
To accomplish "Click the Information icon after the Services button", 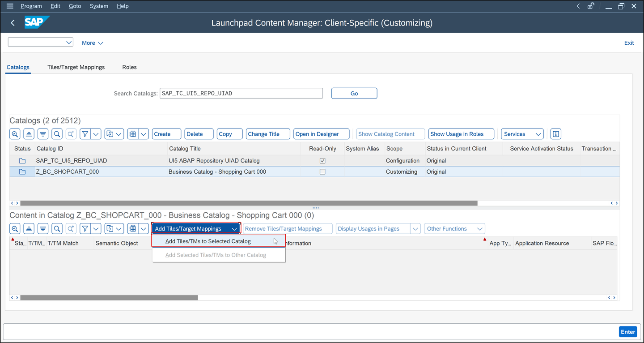I will tap(555, 134).
